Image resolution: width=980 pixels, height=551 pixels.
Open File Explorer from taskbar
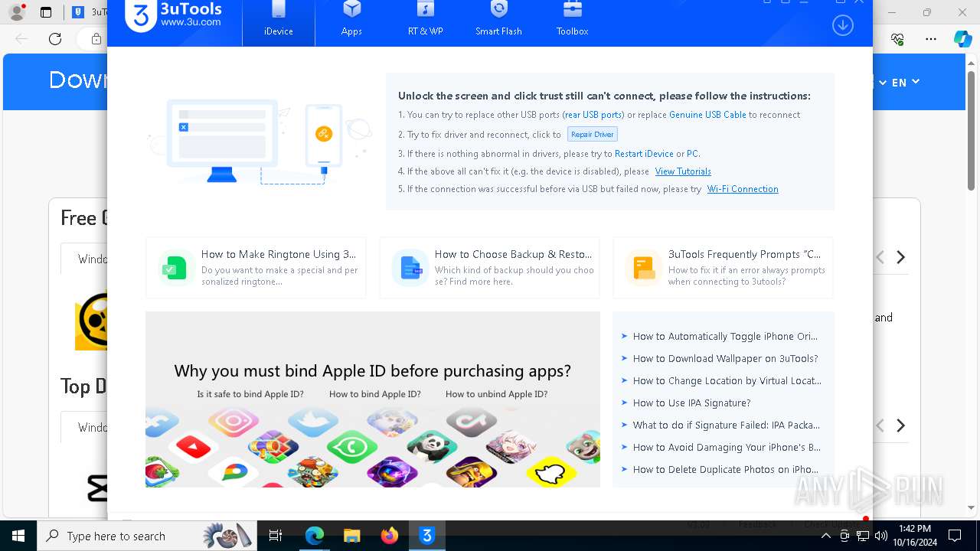coord(352,536)
